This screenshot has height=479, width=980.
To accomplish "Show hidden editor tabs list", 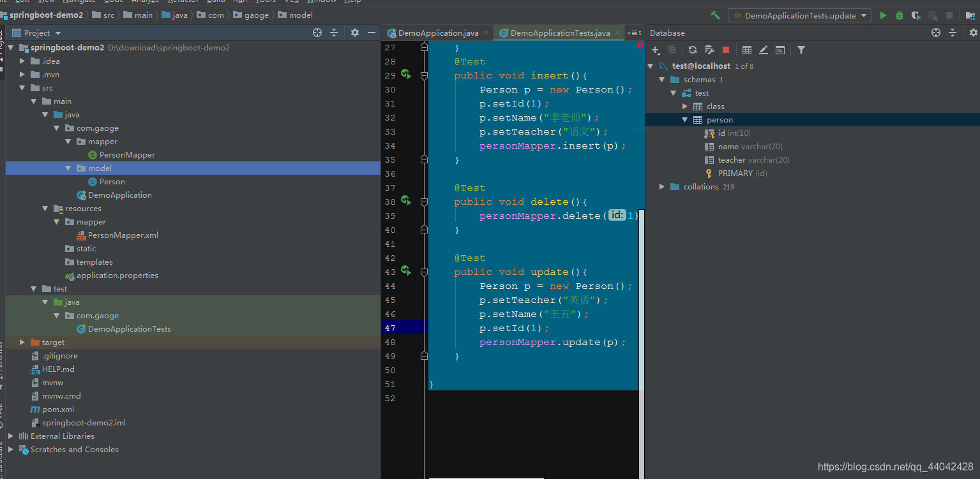I will point(634,33).
